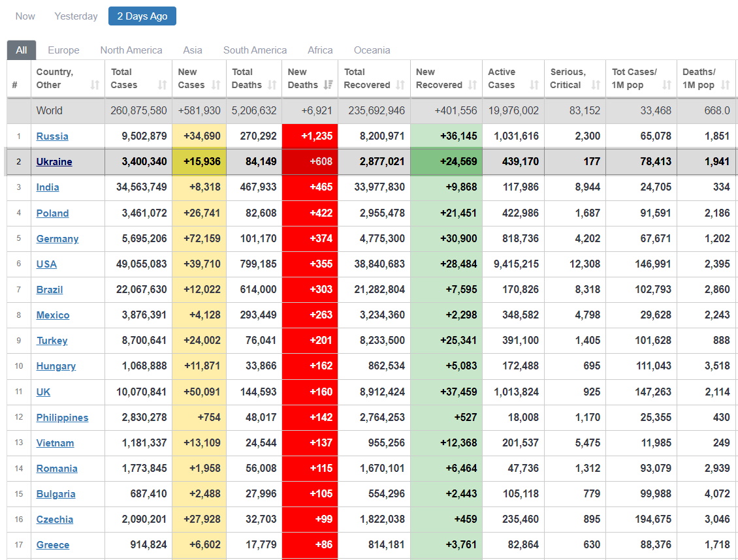Select the 2 Days Ago button
This screenshot has height=560, width=738.
pyautogui.click(x=142, y=16)
